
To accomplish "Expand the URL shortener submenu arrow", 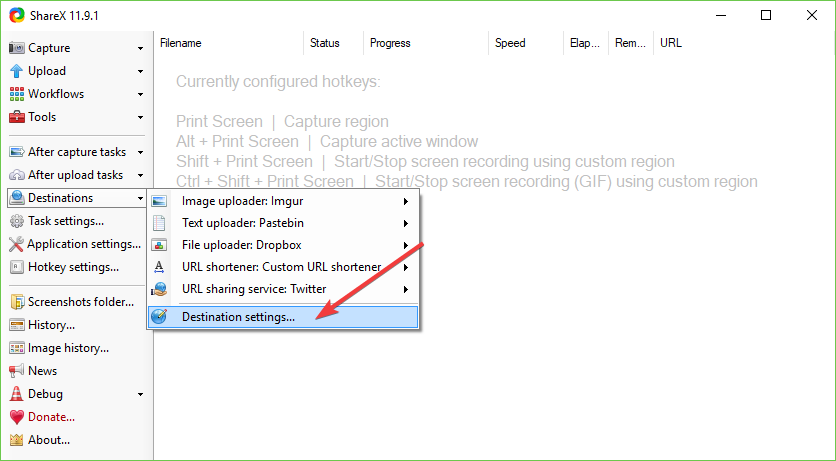I will coord(406,267).
